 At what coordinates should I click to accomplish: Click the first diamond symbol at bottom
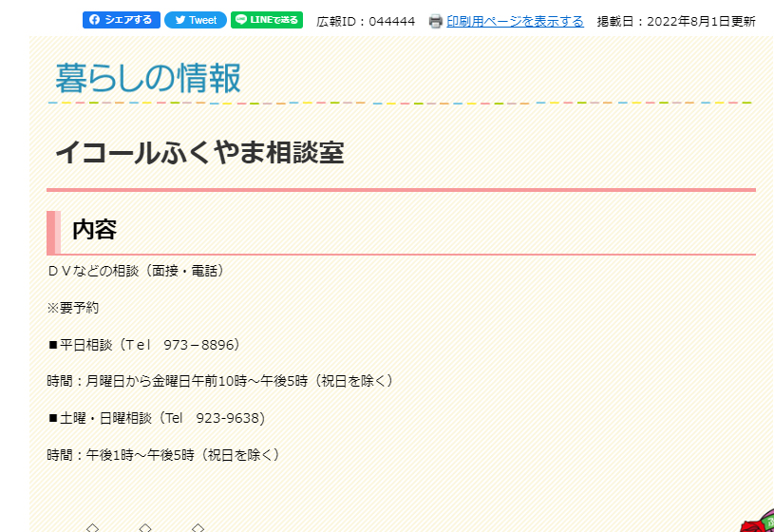click(x=92, y=526)
